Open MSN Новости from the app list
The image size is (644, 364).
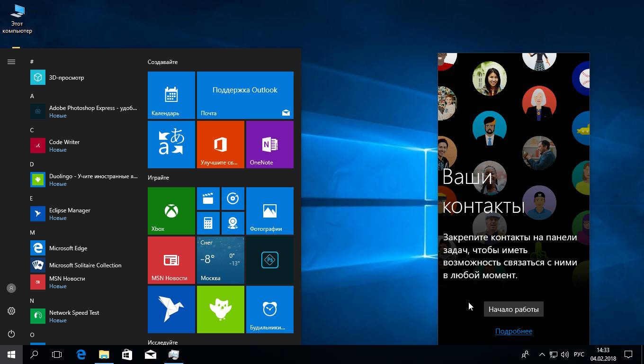click(84, 282)
